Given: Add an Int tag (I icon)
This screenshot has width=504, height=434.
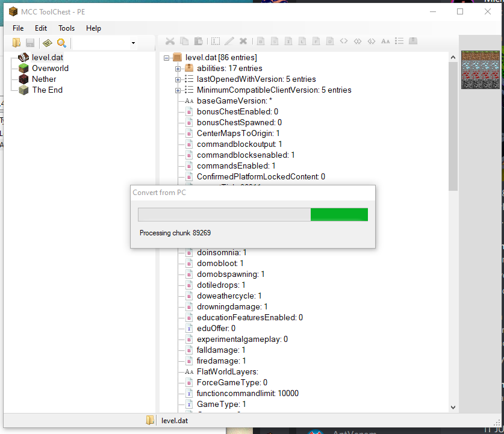Looking at the screenshot, I should (x=288, y=41).
